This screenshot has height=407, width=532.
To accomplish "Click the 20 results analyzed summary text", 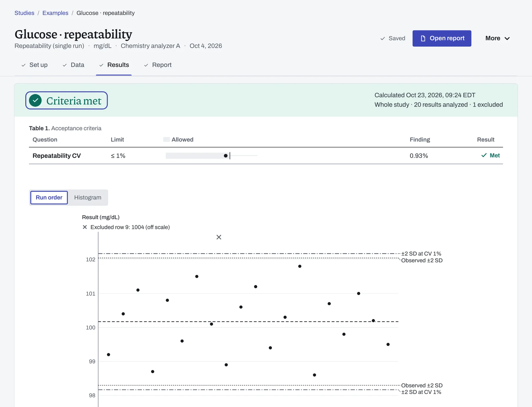I will [x=441, y=105].
